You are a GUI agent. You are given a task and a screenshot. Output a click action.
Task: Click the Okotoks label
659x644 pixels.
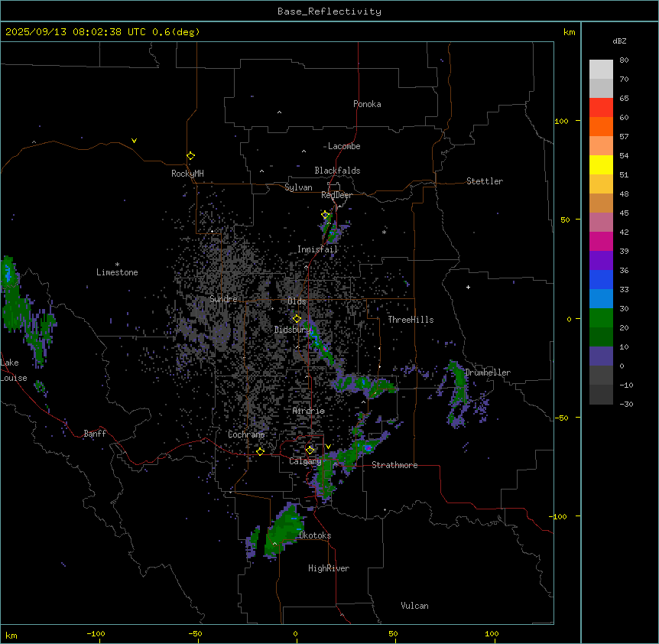(315, 535)
